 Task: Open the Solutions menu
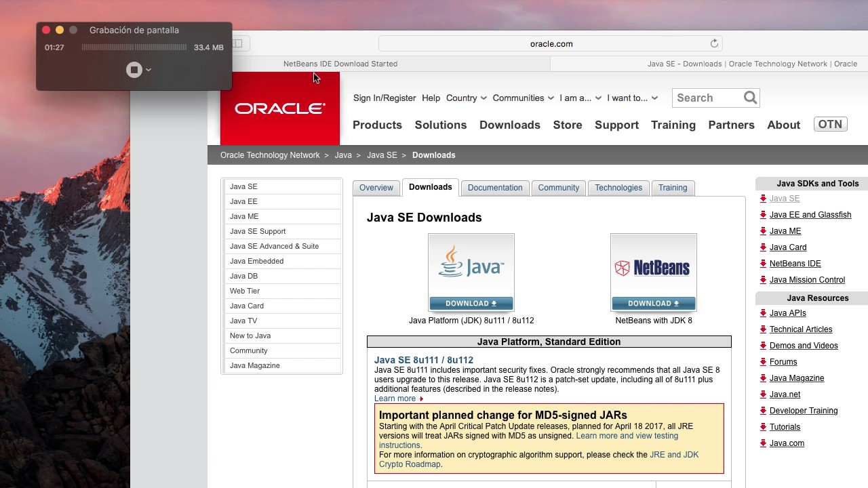(x=441, y=125)
